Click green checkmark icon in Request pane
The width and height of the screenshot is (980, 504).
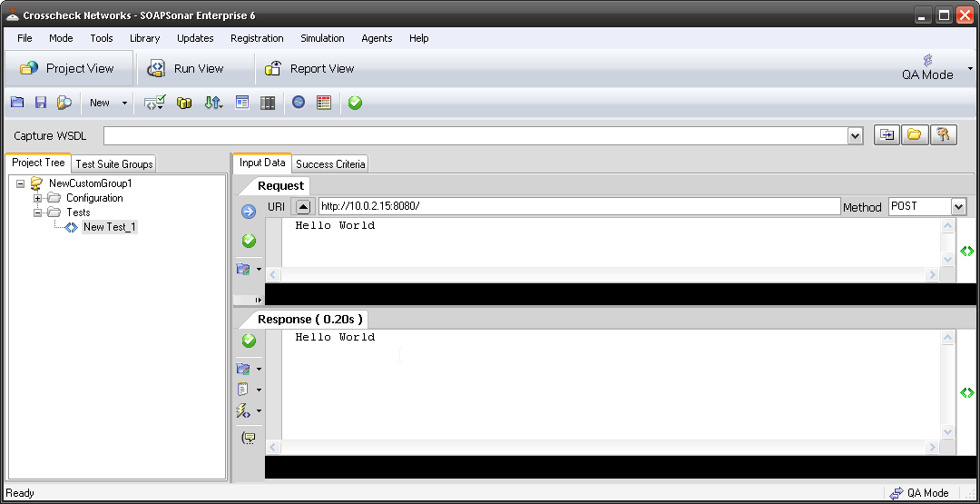[249, 241]
